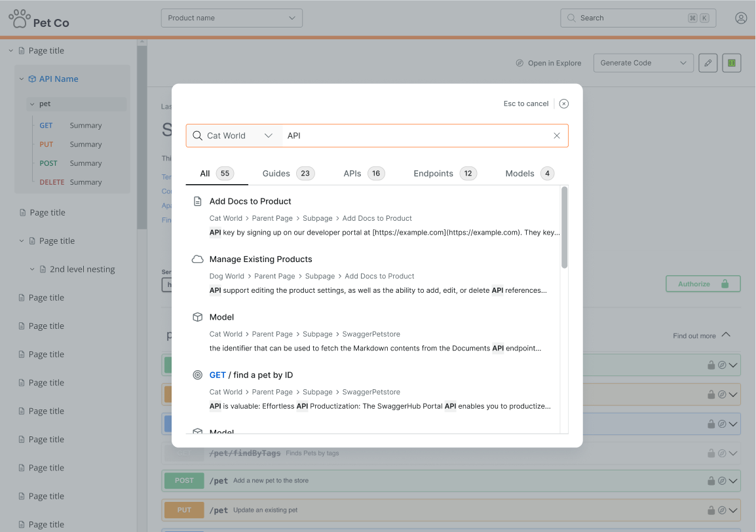Open the Cat World product filter dropdown
The width and height of the screenshot is (756, 532).
[234, 136]
